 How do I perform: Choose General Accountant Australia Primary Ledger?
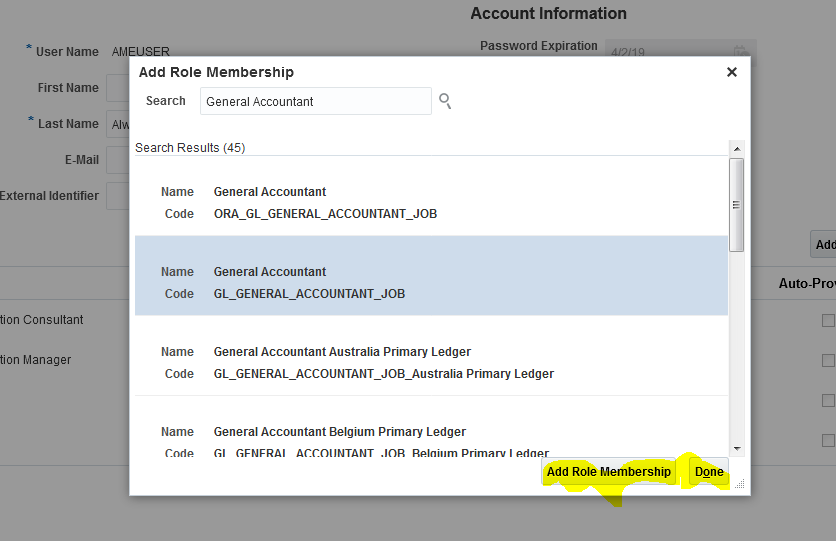pos(430,362)
